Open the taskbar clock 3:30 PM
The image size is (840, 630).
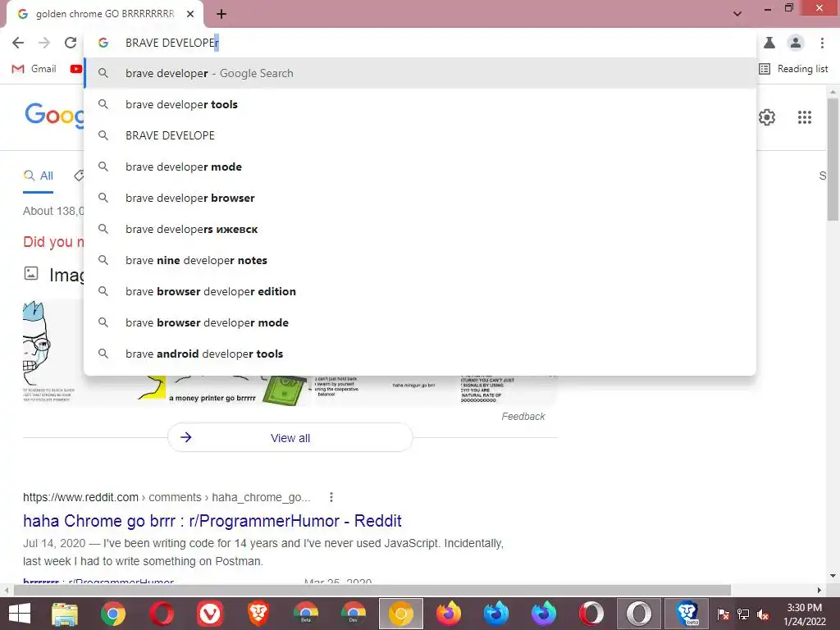(804, 614)
